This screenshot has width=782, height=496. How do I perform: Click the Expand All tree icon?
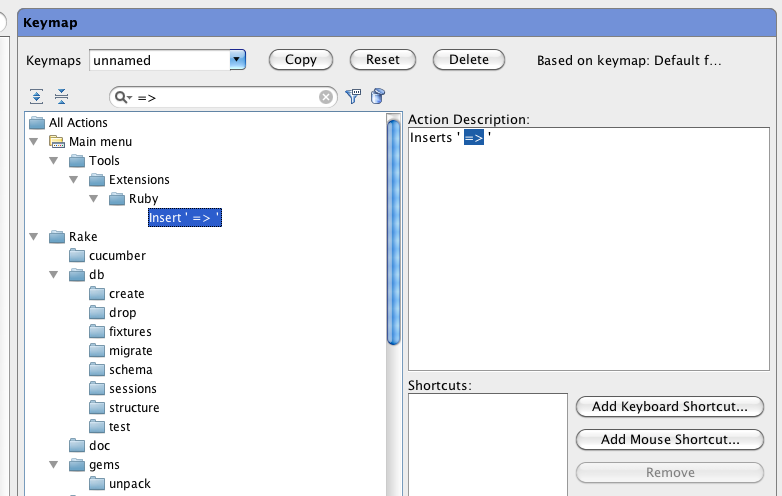pyautogui.click(x=36, y=96)
